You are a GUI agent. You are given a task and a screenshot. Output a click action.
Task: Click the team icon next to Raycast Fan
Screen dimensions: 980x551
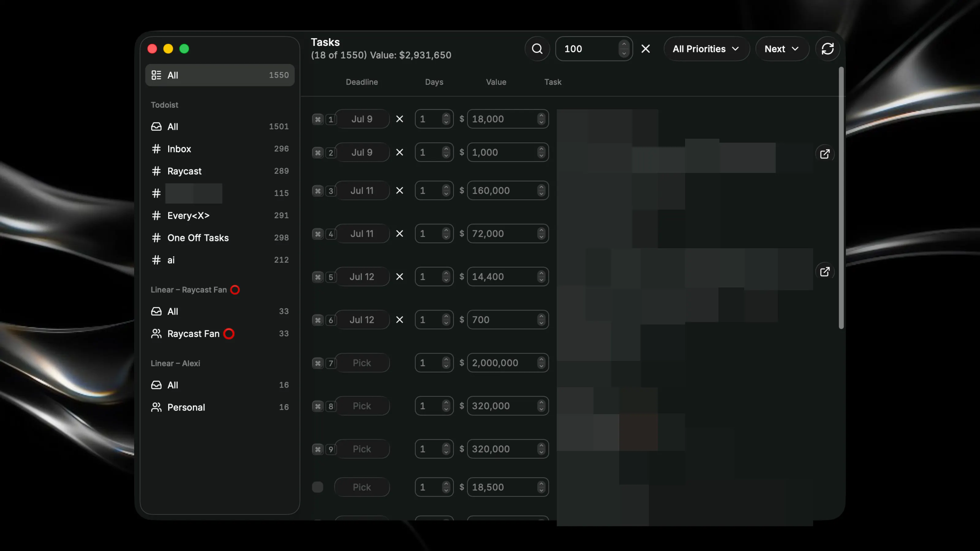click(156, 333)
